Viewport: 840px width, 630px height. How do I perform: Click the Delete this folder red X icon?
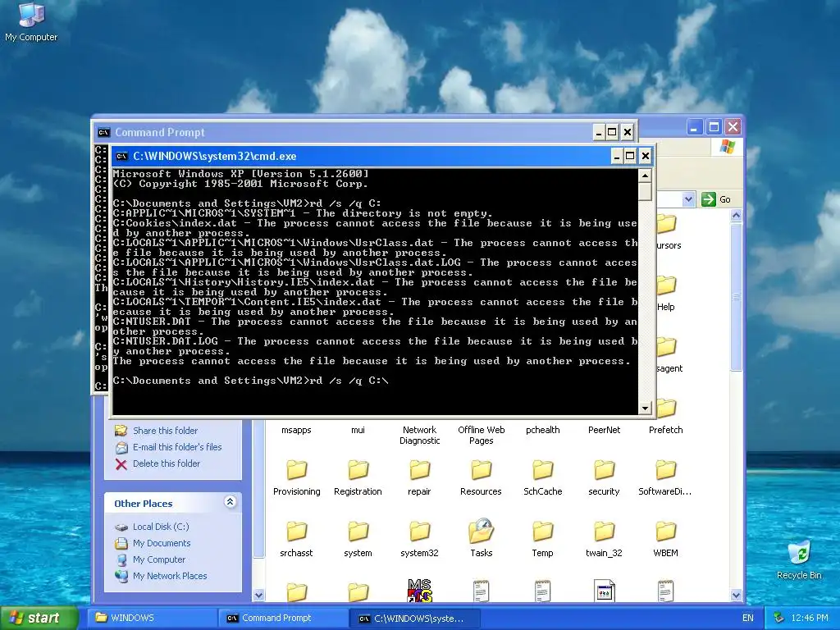tap(121, 464)
